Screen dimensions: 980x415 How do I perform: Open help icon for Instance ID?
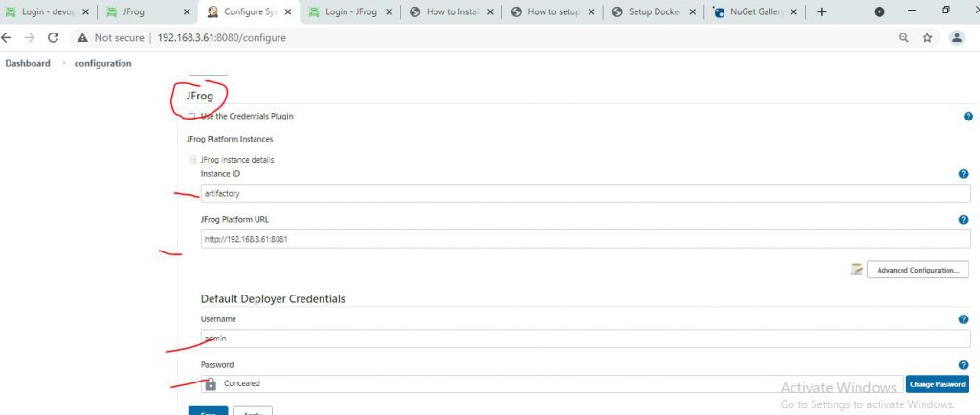tap(963, 174)
